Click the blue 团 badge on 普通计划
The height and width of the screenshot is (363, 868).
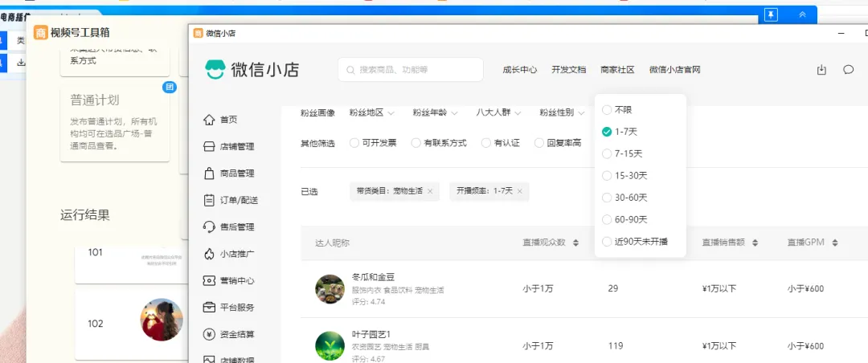click(x=170, y=87)
